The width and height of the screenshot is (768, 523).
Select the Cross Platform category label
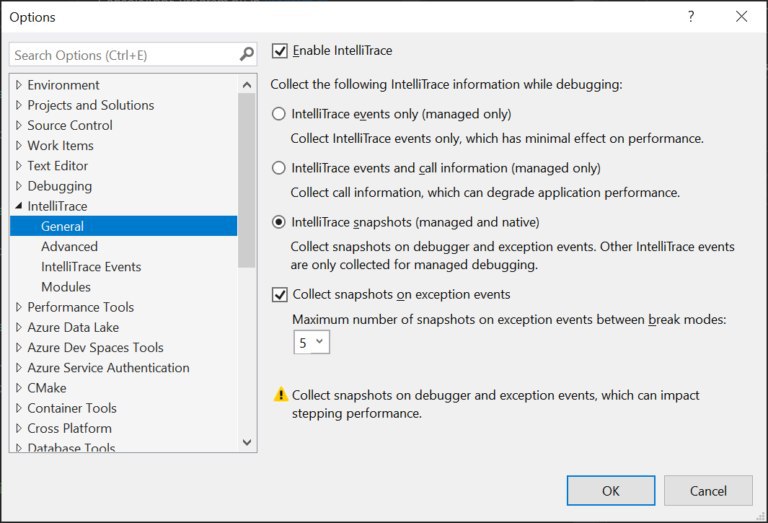coord(69,428)
